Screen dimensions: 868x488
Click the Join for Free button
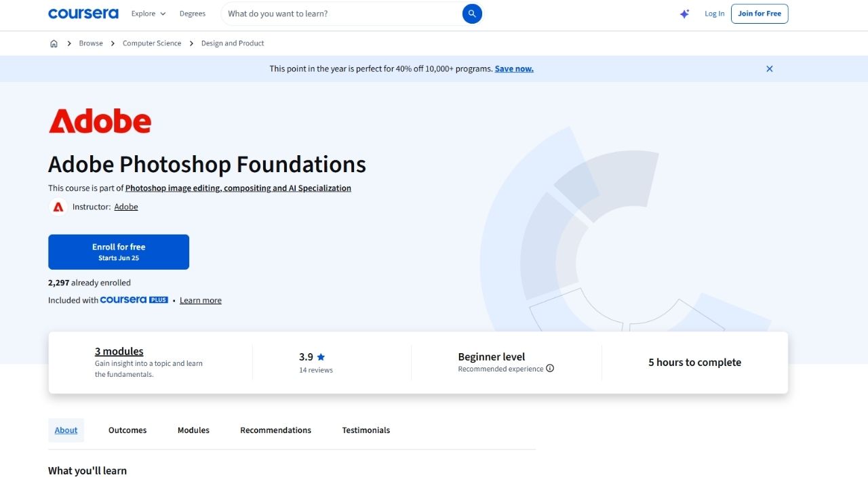click(759, 14)
